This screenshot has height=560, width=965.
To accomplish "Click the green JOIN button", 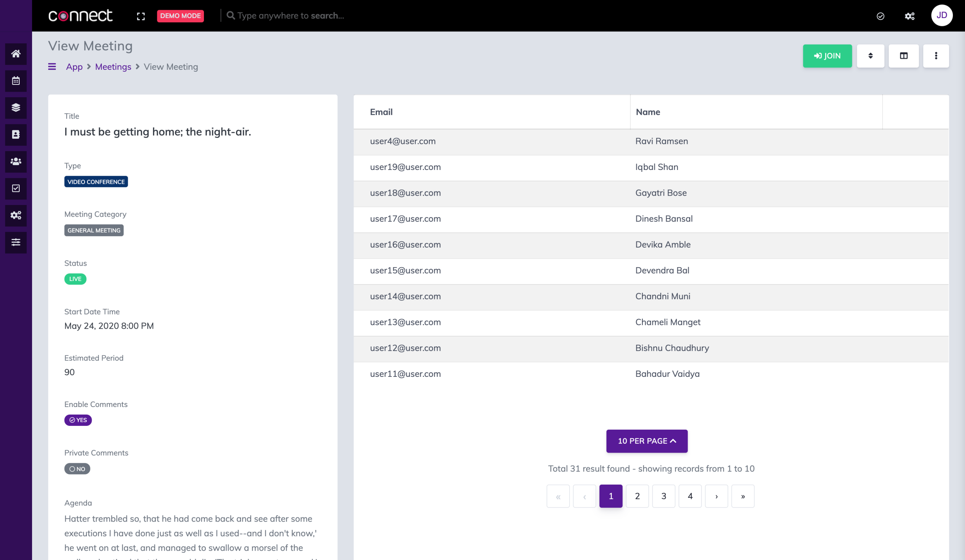I will click(x=827, y=56).
